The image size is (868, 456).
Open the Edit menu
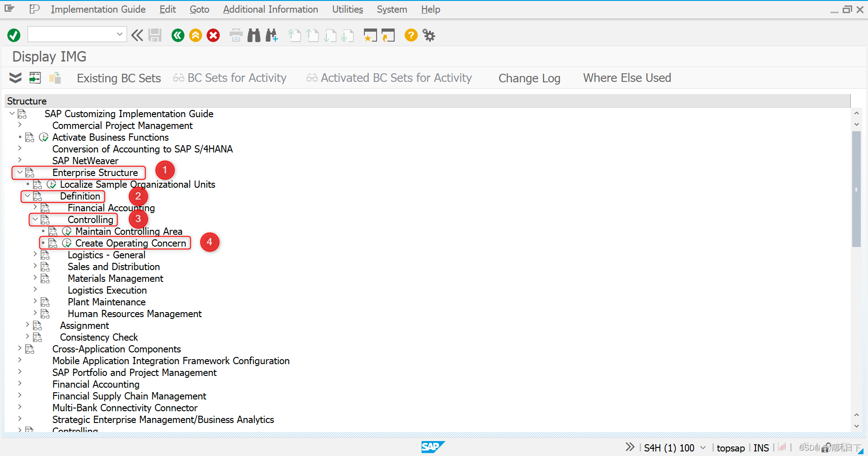point(167,9)
